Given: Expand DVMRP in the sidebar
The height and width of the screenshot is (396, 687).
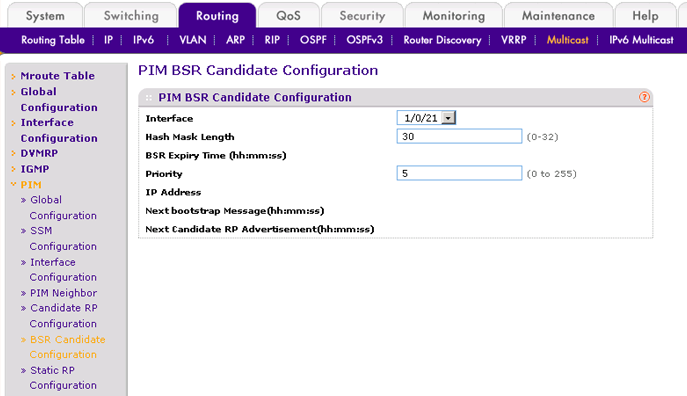Looking at the screenshot, I should [x=39, y=153].
